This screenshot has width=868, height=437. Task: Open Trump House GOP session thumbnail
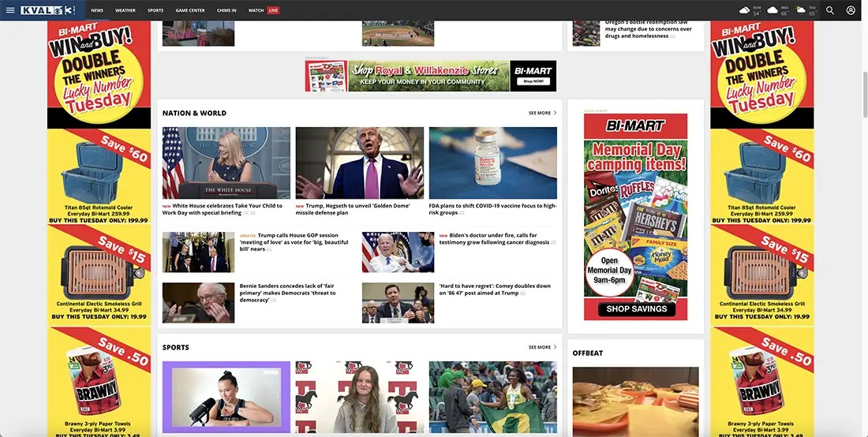198,252
